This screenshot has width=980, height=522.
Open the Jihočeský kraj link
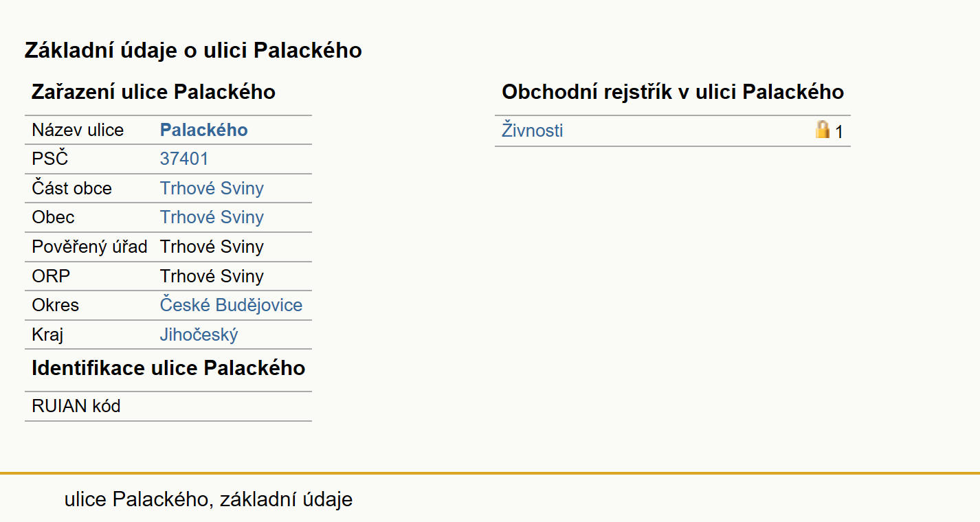click(x=199, y=335)
